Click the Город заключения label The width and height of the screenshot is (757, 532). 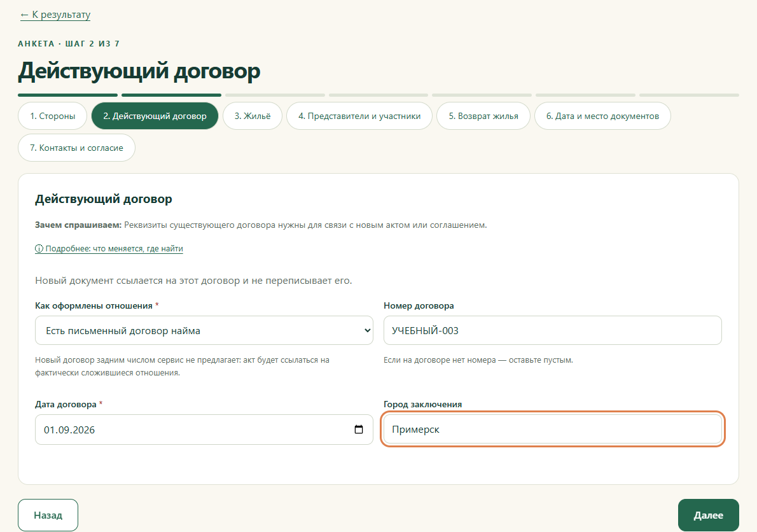(422, 404)
